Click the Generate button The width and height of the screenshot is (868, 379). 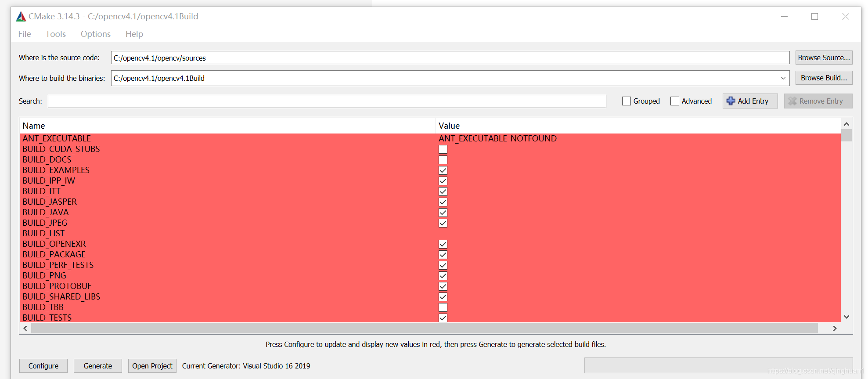98,366
